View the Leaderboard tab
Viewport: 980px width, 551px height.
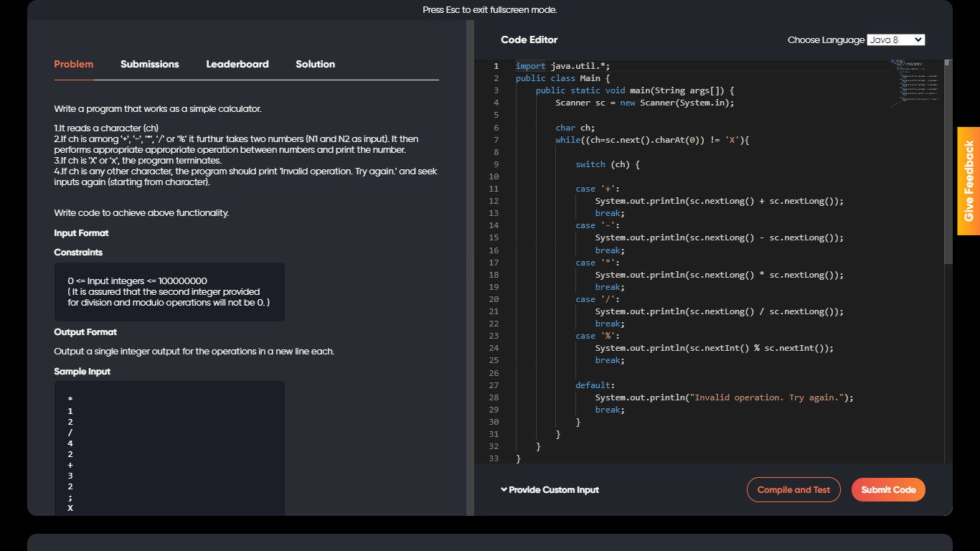coord(237,65)
